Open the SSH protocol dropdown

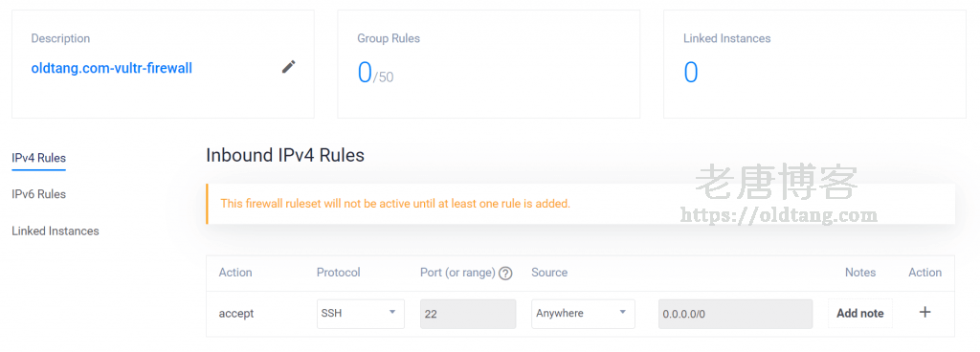point(361,314)
